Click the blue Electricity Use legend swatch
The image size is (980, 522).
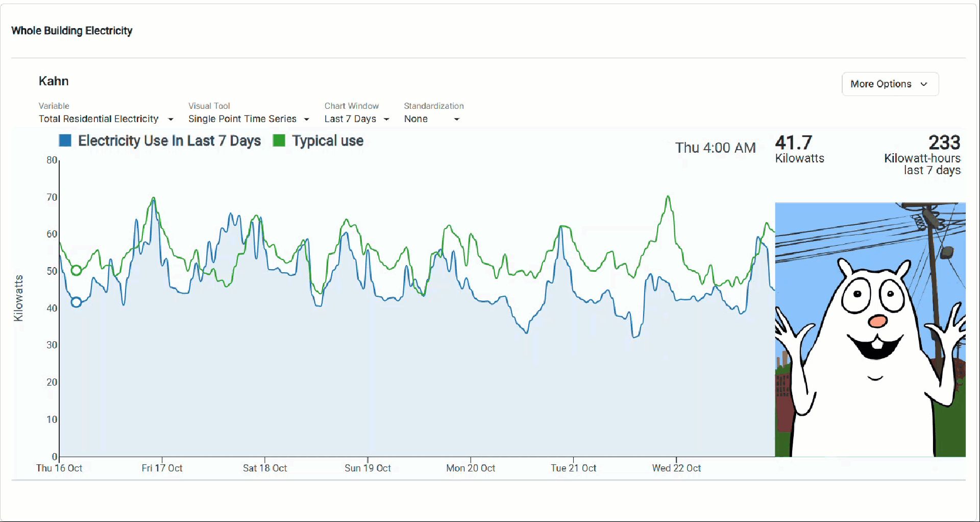(65, 140)
